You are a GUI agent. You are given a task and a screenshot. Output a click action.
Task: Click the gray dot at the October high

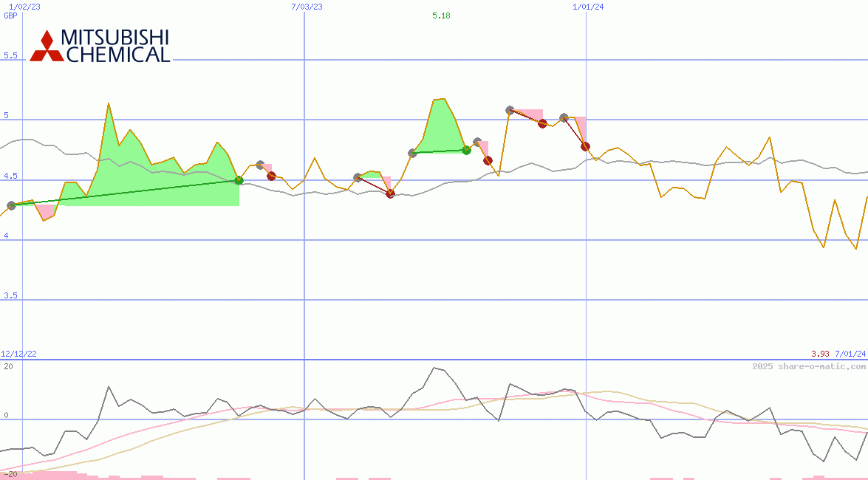[510, 109]
